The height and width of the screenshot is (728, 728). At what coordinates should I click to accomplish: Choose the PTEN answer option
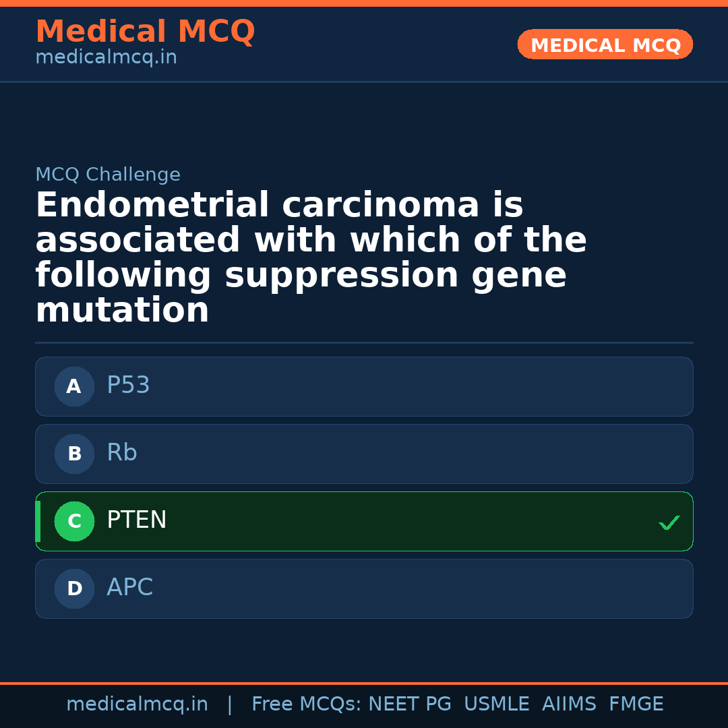[364, 521]
